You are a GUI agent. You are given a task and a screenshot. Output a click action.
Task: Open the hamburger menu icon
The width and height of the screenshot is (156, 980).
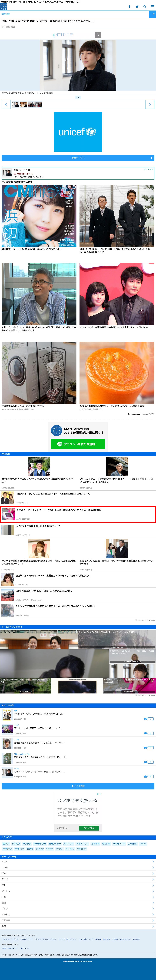click(152, 7)
